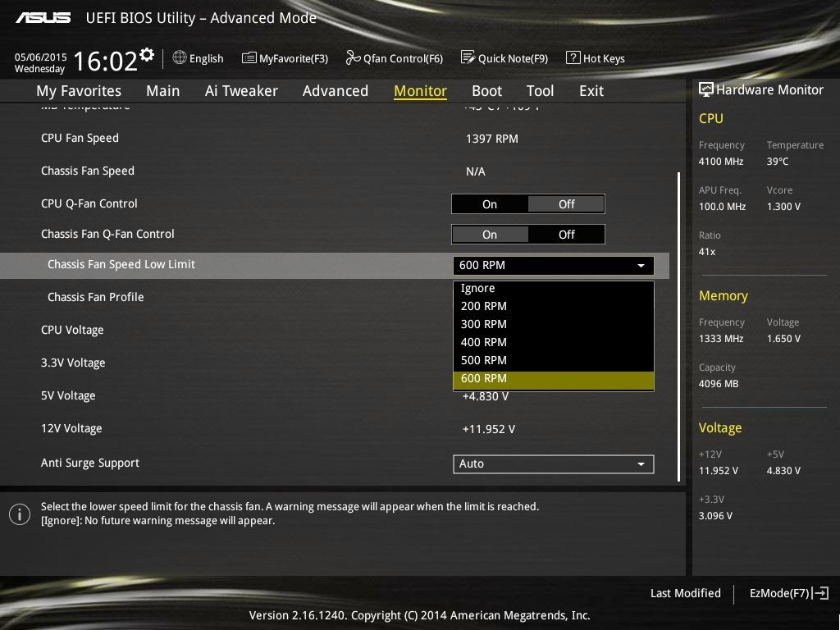Show the Hot Keys list

point(596,58)
